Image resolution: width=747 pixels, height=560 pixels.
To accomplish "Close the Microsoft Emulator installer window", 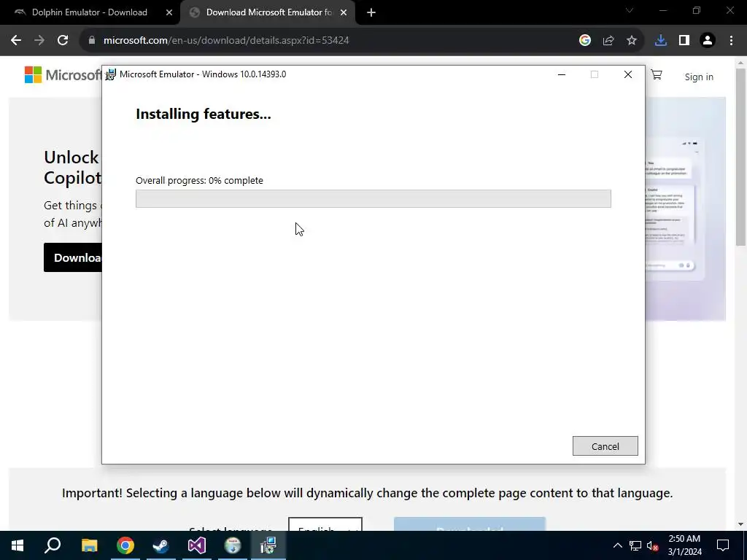I will click(x=628, y=74).
